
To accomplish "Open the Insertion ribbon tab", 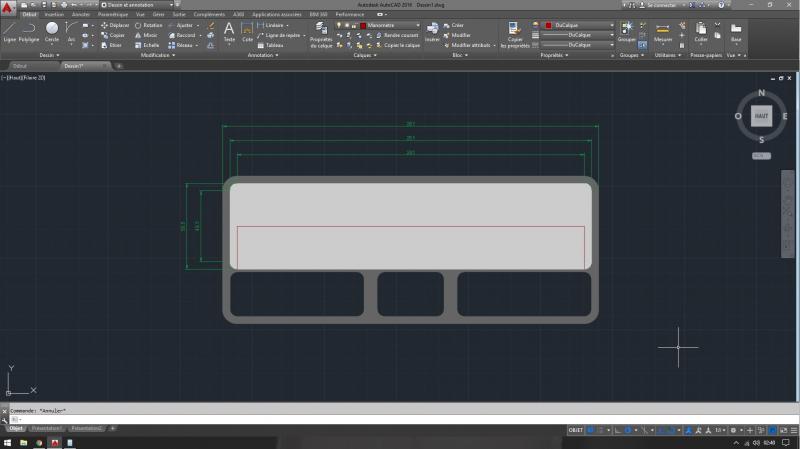I will tap(53, 15).
